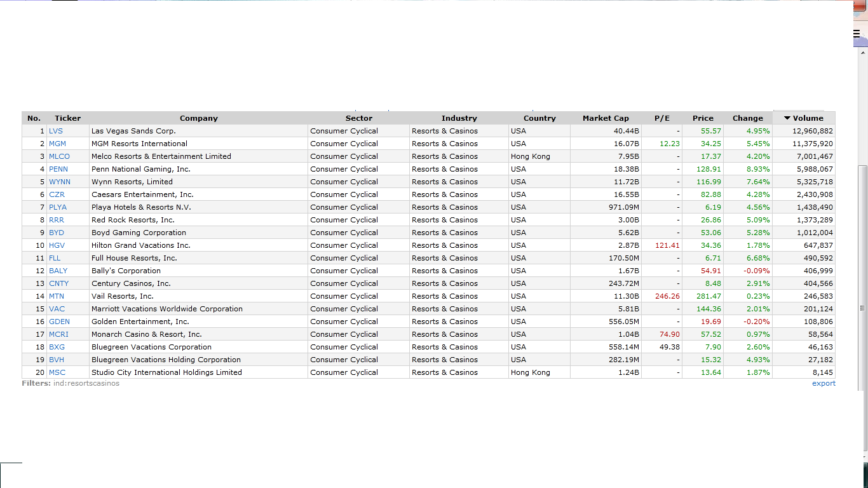Open the MGM ticker link

click(57, 144)
